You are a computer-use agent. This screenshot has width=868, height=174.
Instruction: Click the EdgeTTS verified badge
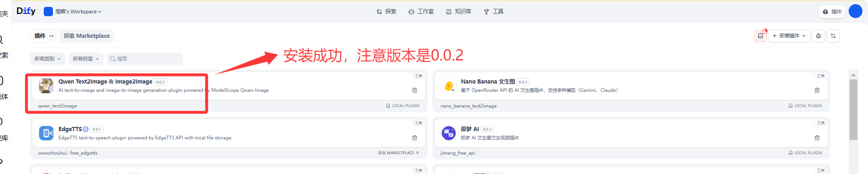(x=86, y=129)
